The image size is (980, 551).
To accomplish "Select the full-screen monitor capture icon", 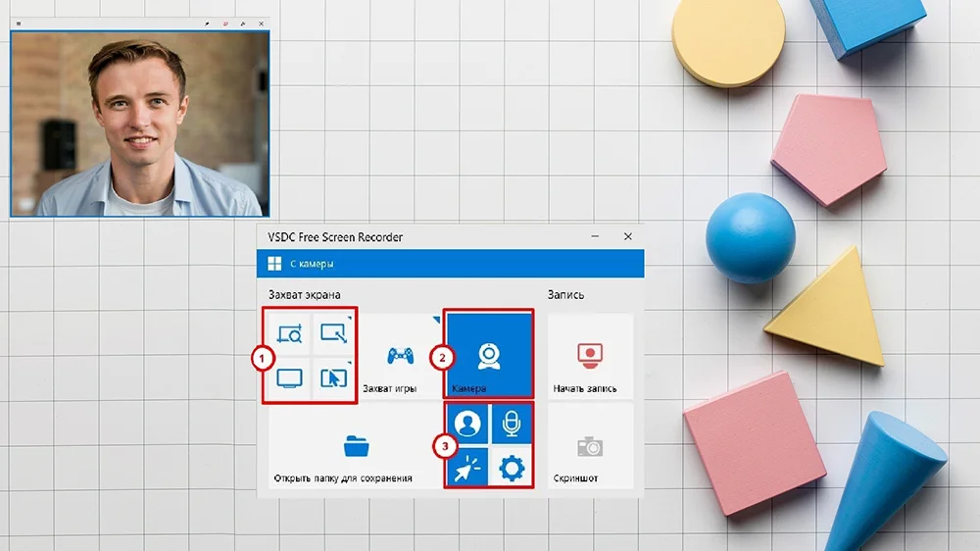I will point(289,377).
